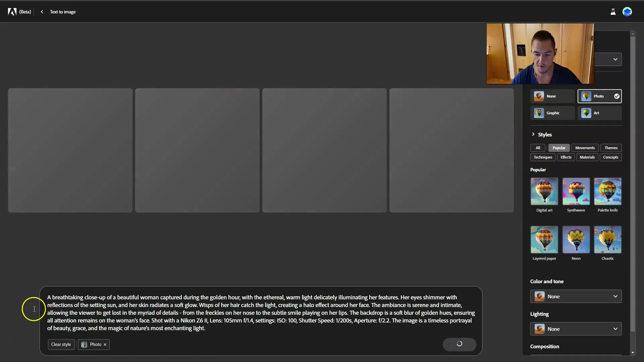Select the Art content type icon
The width and height of the screenshot is (644, 362).
[587, 113]
